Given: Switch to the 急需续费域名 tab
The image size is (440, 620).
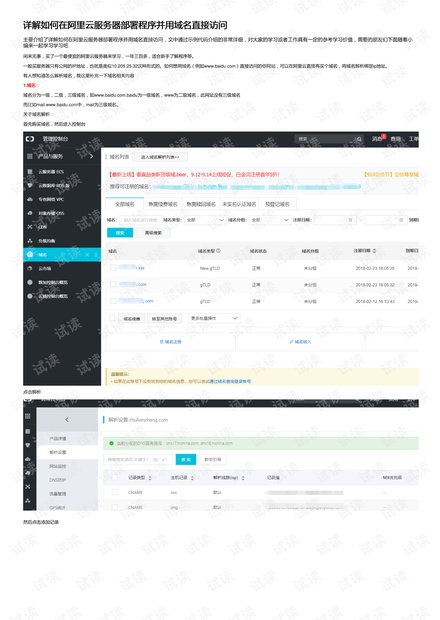Looking at the screenshot, I should pos(162,204).
